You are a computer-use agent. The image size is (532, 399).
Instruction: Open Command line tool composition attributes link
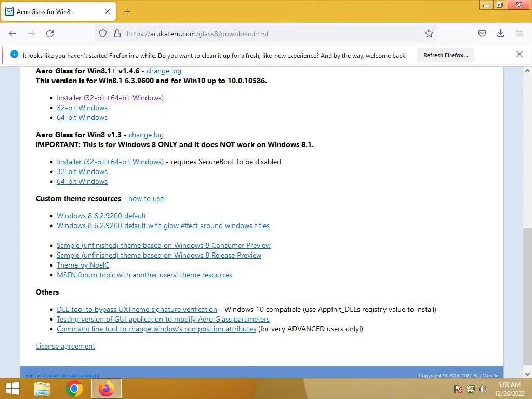156,329
